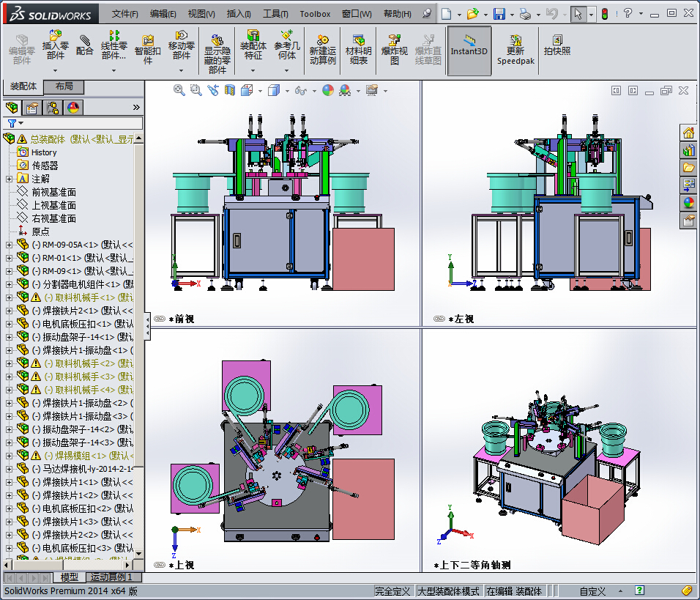700x600 pixels.
Task: Click the Rebuild traffic light icon
Action: pyautogui.click(x=605, y=14)
